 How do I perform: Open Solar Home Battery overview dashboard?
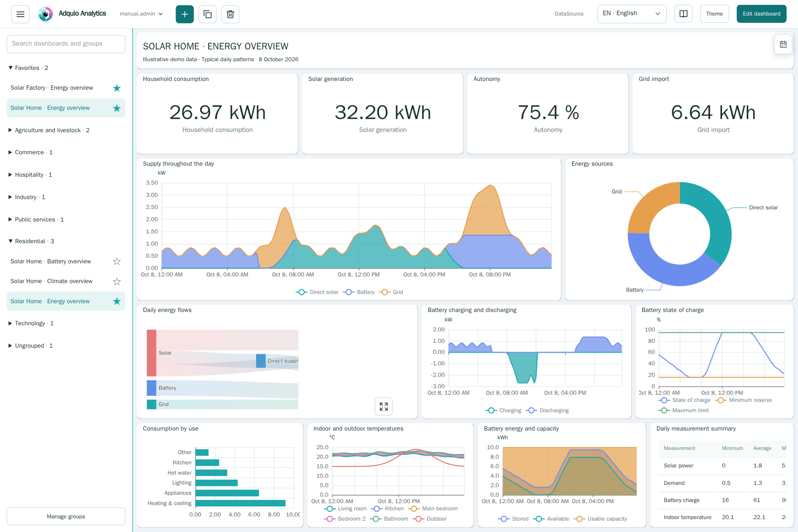tap(51, 261)
